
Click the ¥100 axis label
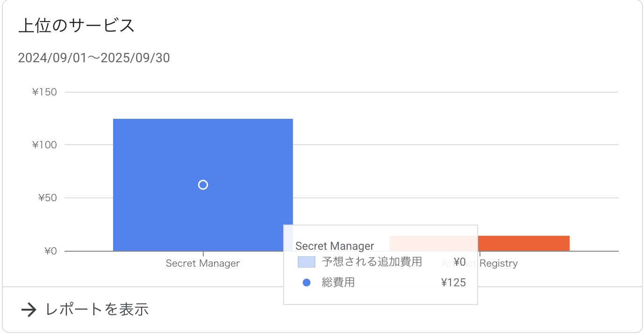tap(44, 145)
